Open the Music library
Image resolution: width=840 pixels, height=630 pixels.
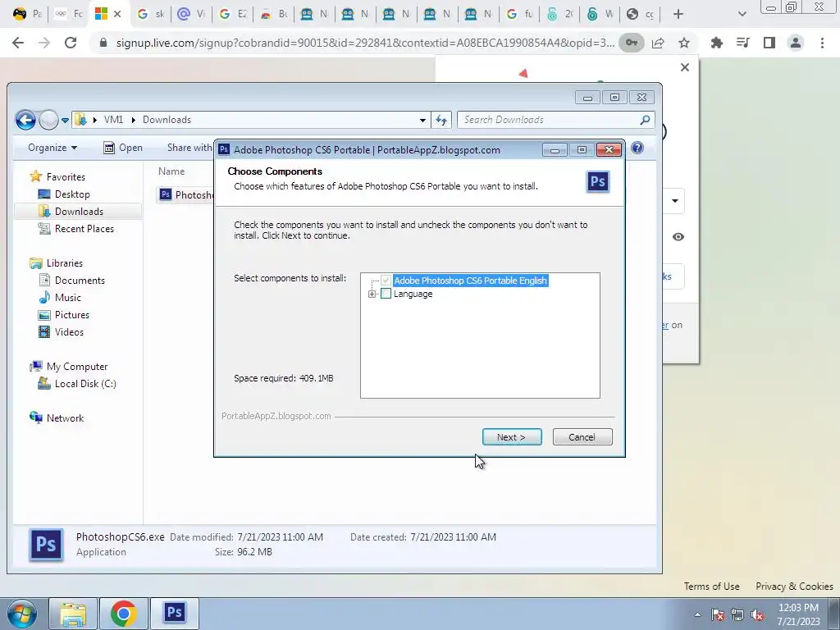(x=59, y=297)
